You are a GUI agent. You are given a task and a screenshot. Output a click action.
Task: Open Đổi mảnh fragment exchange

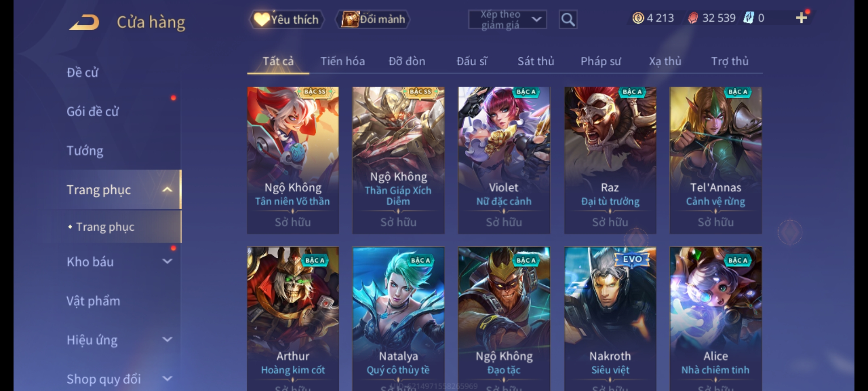[373, 20]
